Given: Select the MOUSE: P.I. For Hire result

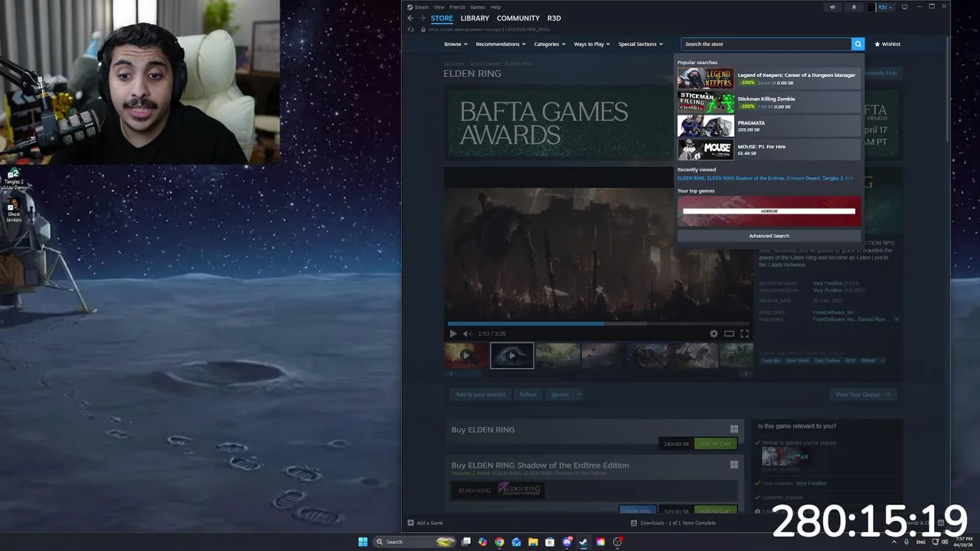Looking at the screenshot, I should 769,149.
